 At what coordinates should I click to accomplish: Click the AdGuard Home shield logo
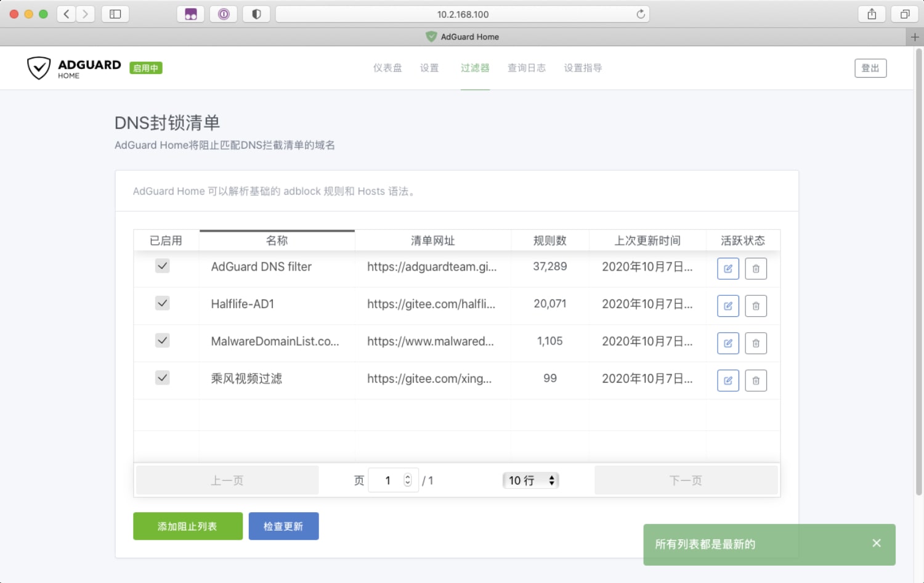point(39,68)
